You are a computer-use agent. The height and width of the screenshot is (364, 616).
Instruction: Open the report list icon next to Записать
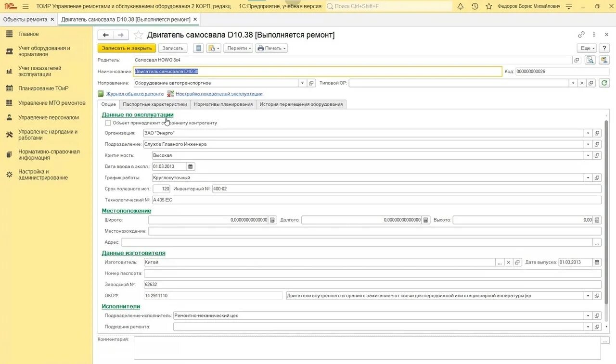pyautogui.click(x=198, y=48)
